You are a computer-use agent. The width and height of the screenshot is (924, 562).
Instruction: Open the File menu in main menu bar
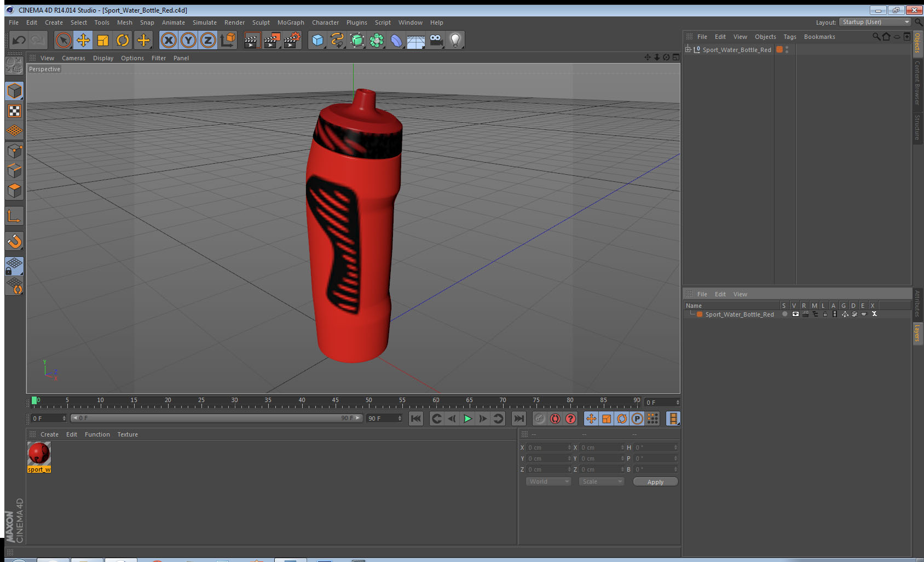(14, 22)
